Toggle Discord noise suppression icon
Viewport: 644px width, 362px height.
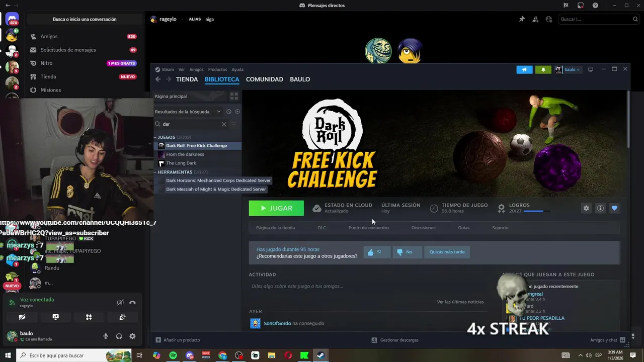click(x=120, y=302)
